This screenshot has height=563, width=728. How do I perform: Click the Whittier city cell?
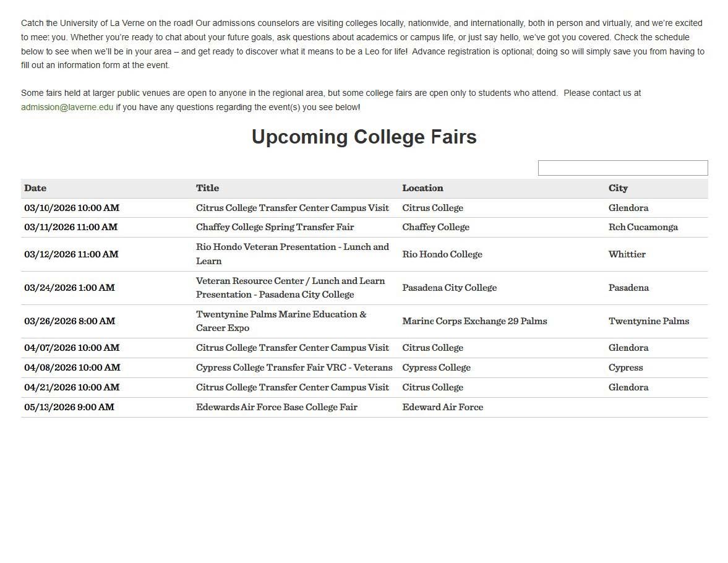(x=627, y=254)
